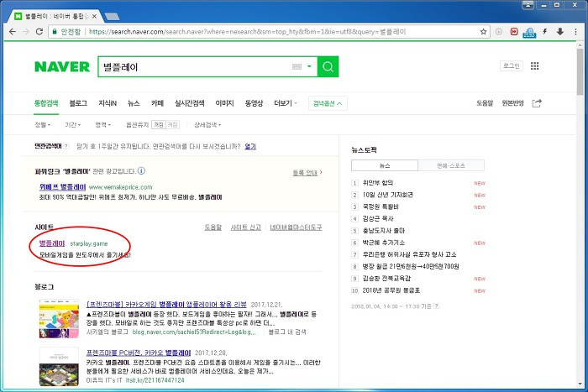Open the 10일 신년 기자회견 news topic

[x=387, y=195]
